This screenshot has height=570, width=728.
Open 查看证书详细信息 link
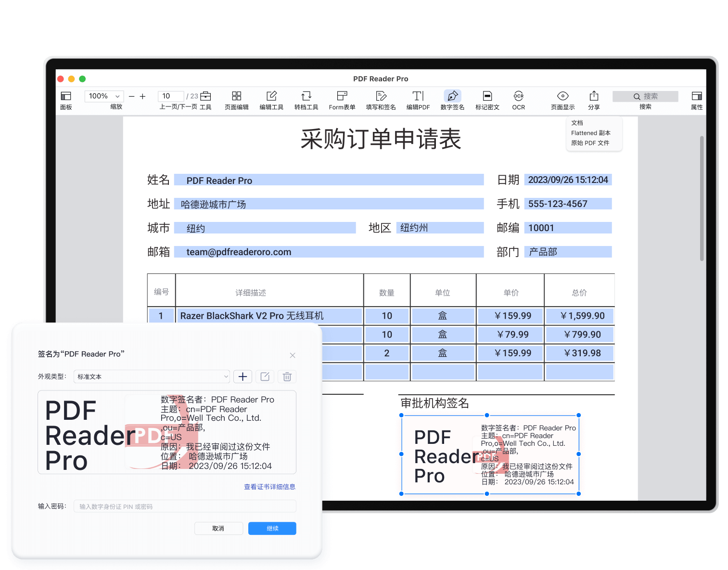269,487
